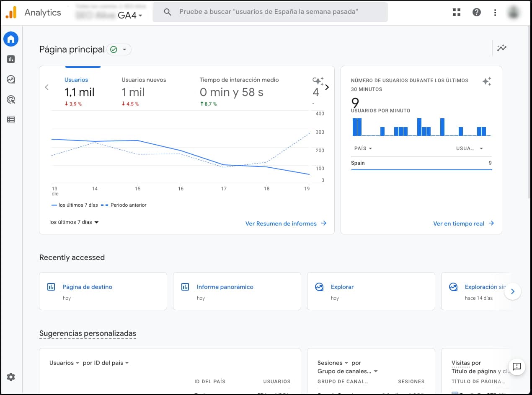Open the Admin gear icon
The image size is (532, 395).
point(11,377)
